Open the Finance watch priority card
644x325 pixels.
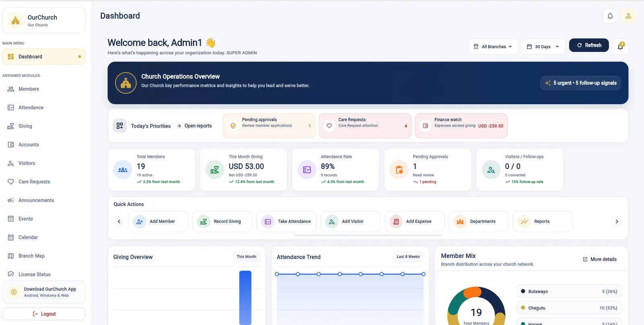(x=461, y=126)
